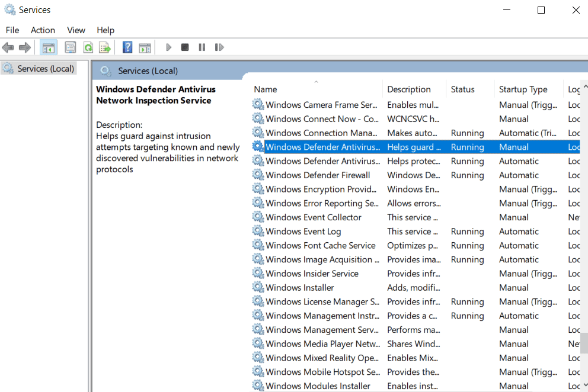Click gear icon of Windows Connect Now

click(258, 118)
